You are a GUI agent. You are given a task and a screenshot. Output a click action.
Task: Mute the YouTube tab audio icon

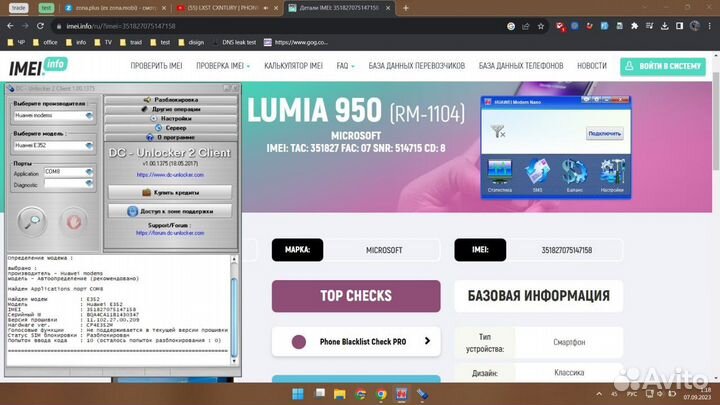(x=266, y=8)
